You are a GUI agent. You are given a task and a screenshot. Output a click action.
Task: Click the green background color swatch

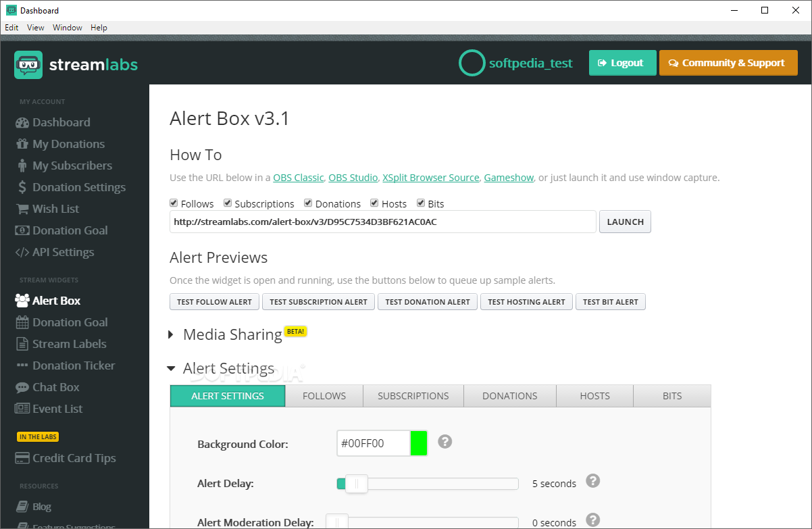pos(419,443)
